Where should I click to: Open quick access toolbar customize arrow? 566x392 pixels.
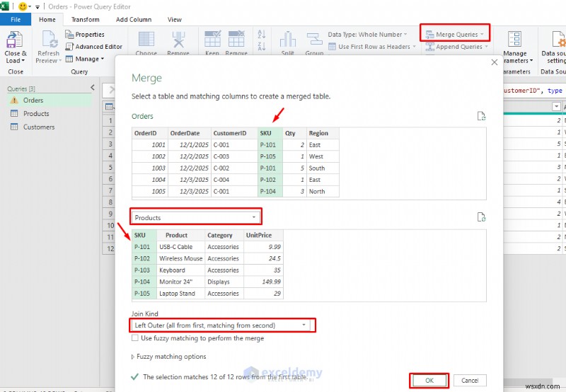[x=37, y=7]
